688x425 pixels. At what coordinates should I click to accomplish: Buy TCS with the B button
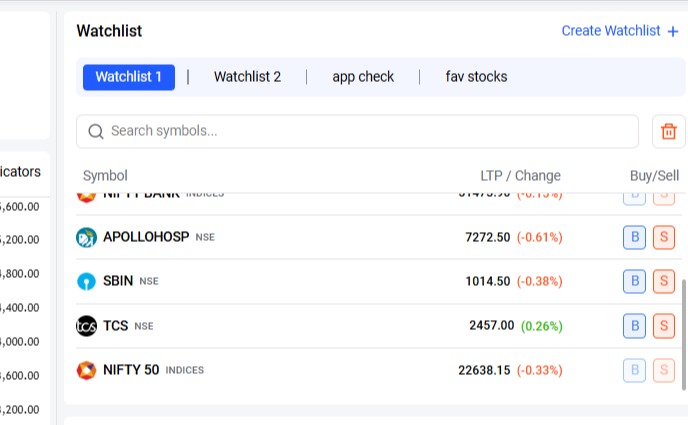(634, 326)
